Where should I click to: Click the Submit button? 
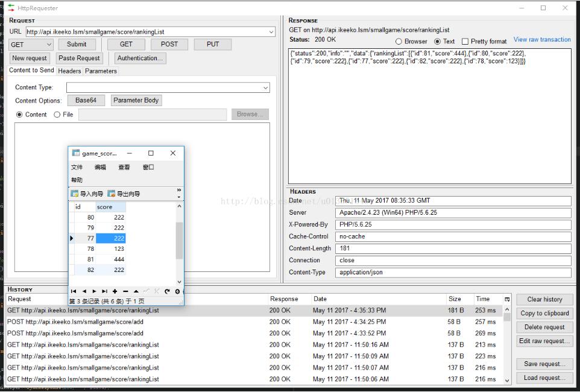pyautogui.click(x=77, y=45)
